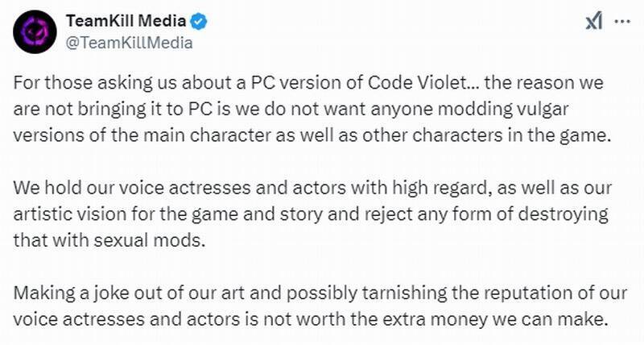
Task: Open the TeamKill Media profile avatar
Action: [34, 31]
